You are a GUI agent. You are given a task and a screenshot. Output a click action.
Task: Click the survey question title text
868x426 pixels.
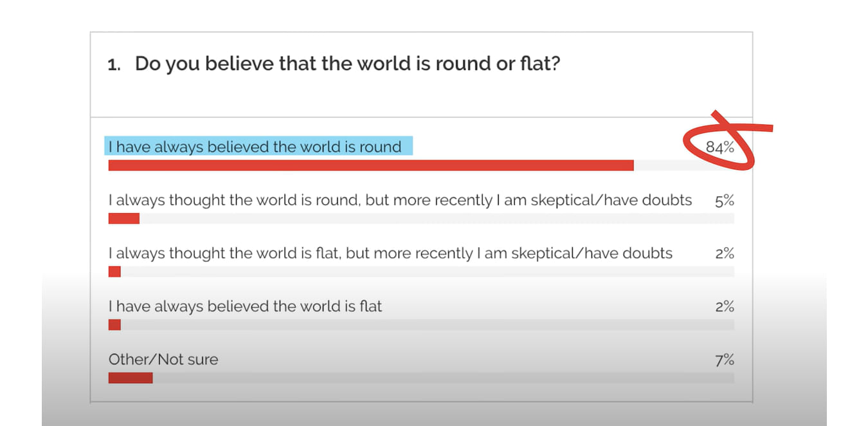347,64
